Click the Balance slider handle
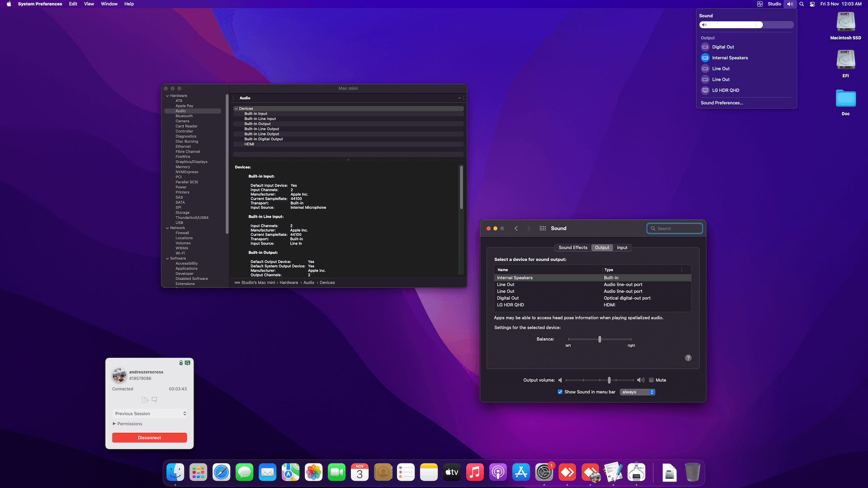 pos(600,339)
